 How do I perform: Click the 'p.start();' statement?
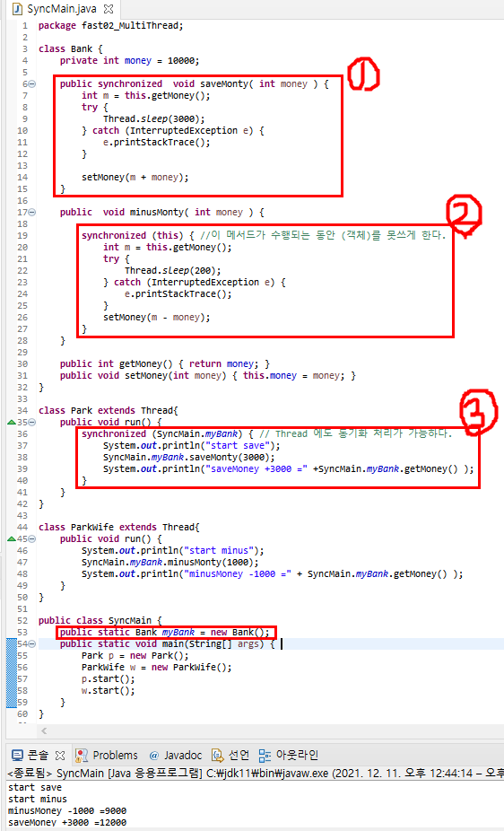point(108,678)
